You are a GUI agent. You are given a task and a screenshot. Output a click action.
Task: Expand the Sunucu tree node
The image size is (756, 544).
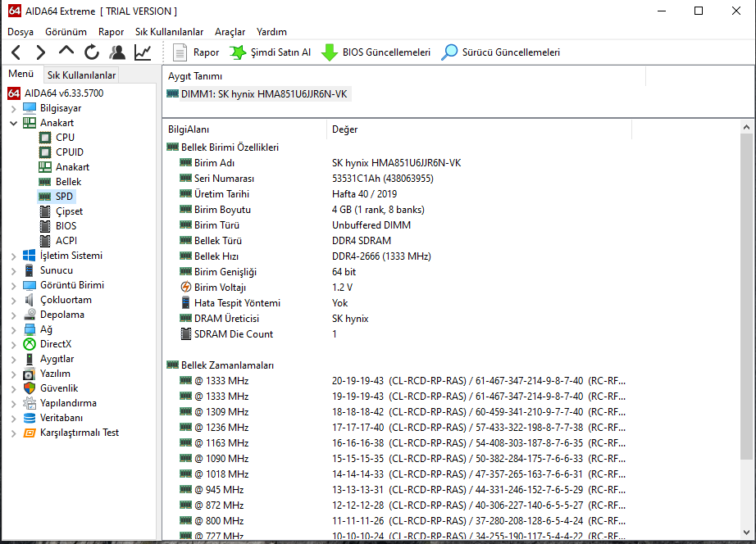13,271
